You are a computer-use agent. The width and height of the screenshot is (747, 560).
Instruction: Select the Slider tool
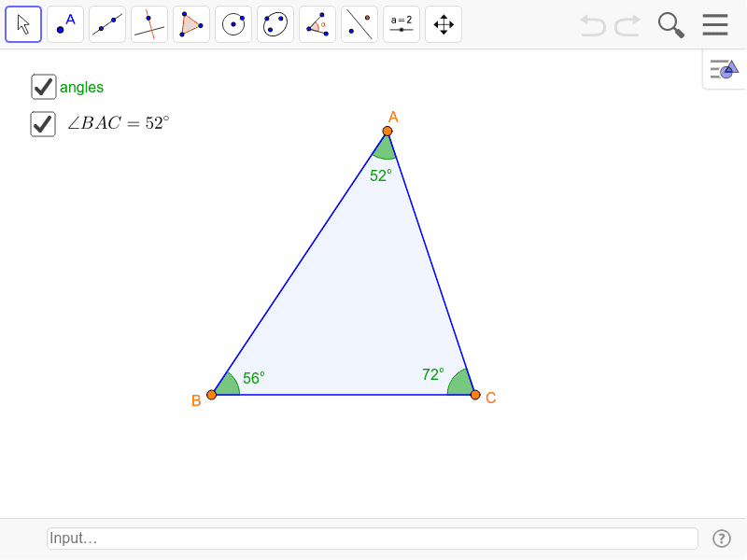point(402,24)
